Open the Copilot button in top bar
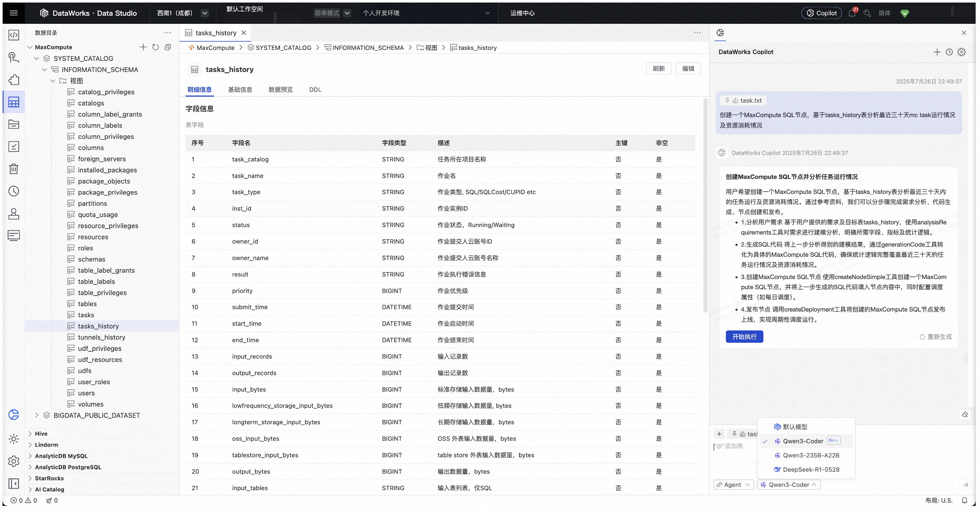This screenshot has height=511, width=980. tap(821, 13)
